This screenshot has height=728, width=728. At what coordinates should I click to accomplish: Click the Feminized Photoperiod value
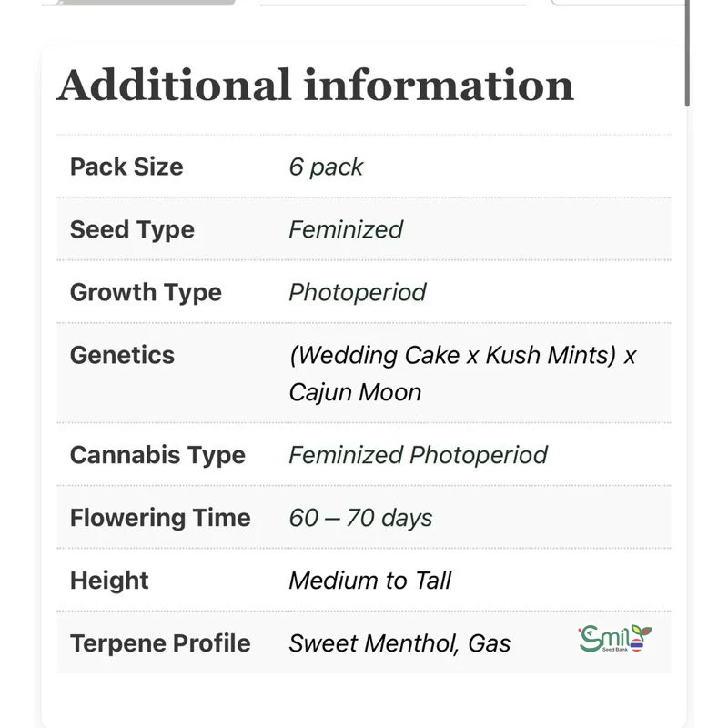tap(418, 455)
